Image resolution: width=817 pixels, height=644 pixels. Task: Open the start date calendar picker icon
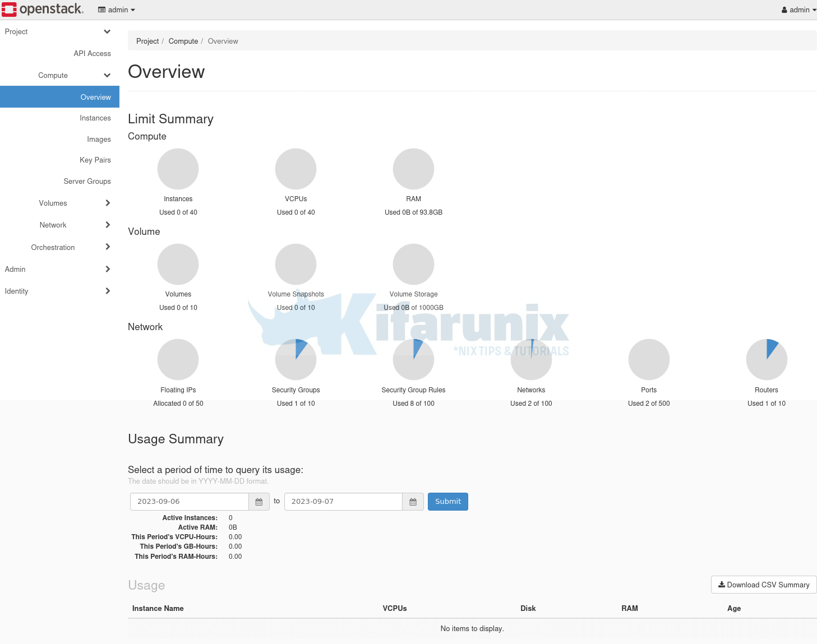[x=259, y=501]
